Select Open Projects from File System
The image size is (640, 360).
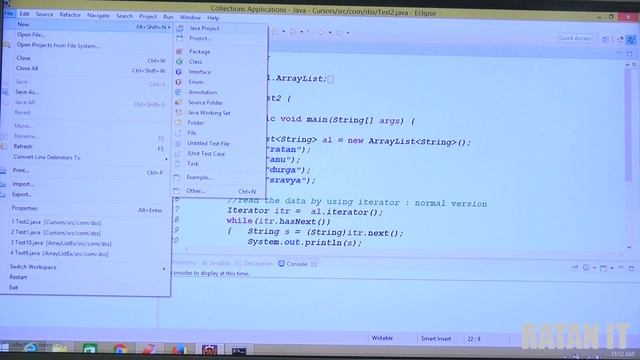click(58, 45)
